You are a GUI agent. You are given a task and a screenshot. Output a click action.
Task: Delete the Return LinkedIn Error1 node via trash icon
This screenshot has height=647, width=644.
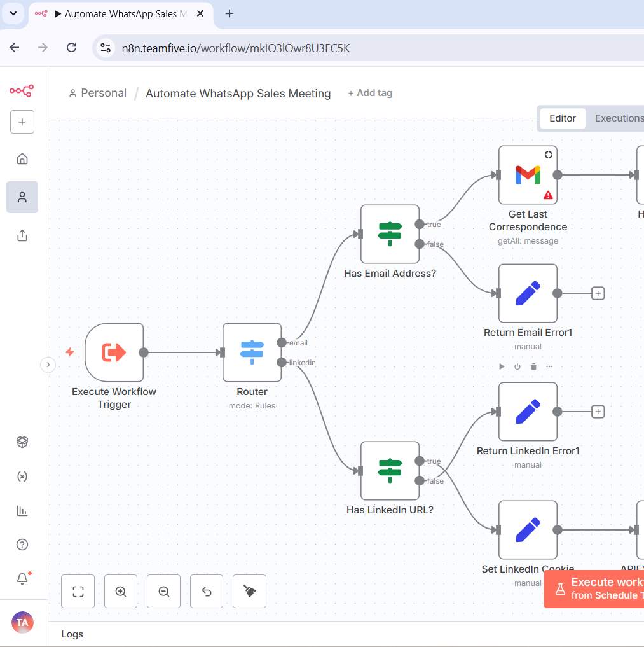pos(533,366)
